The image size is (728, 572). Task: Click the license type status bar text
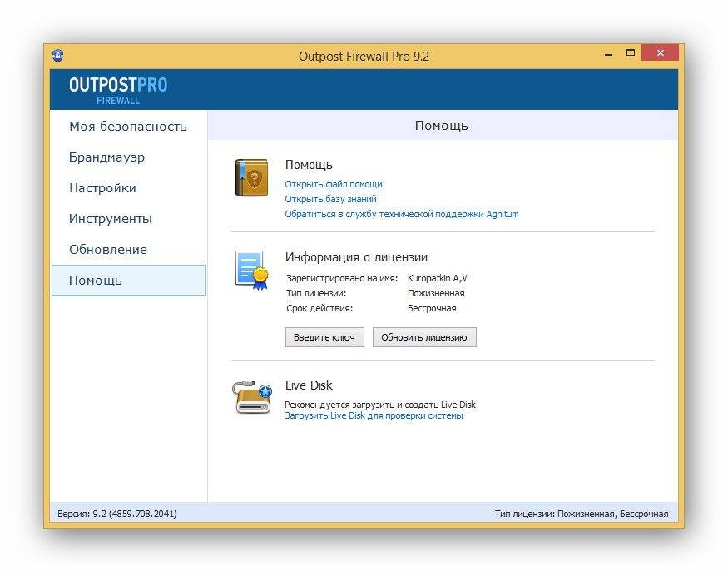tap(582, 514)
